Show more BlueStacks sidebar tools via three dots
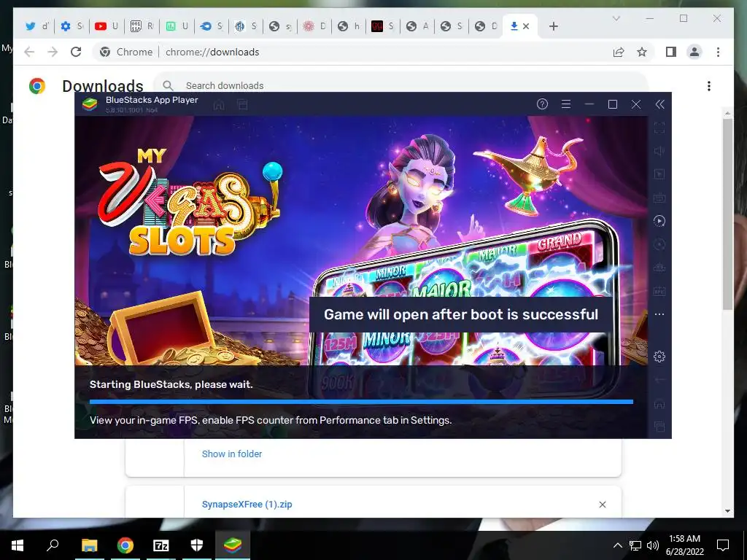This screenshot has width=747, height=560. 659,314
